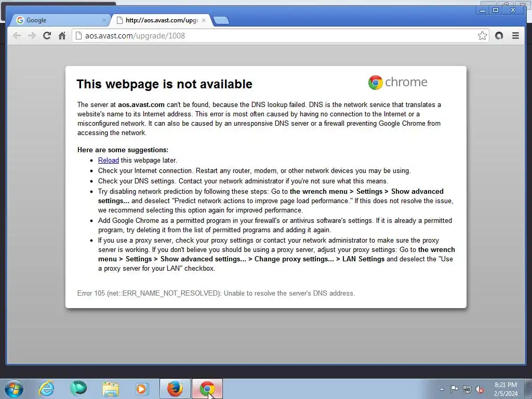
Task: Go back using the back arrow button
Action: coord(17,36)
